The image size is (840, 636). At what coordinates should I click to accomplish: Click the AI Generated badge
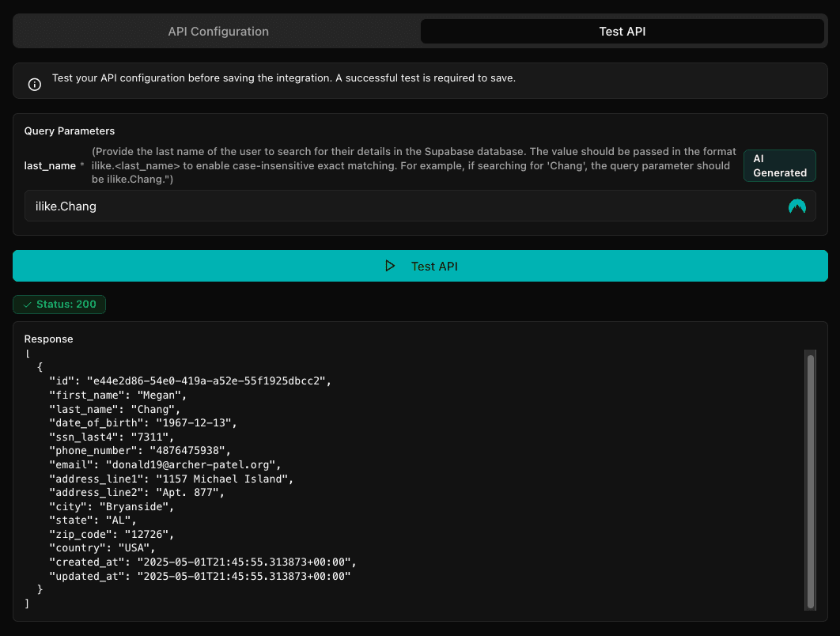[779, 165]
